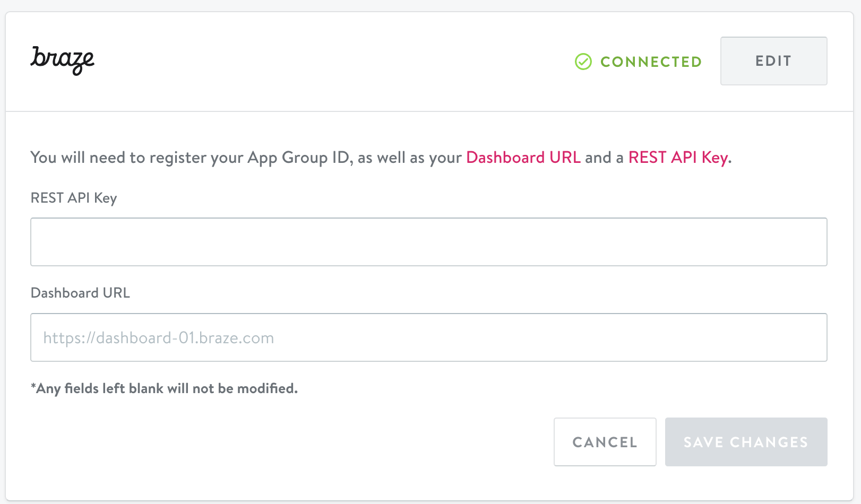Click the SAVE CHANGES button
The width and height of the screenshot is (861, 504).
[745, 442]
